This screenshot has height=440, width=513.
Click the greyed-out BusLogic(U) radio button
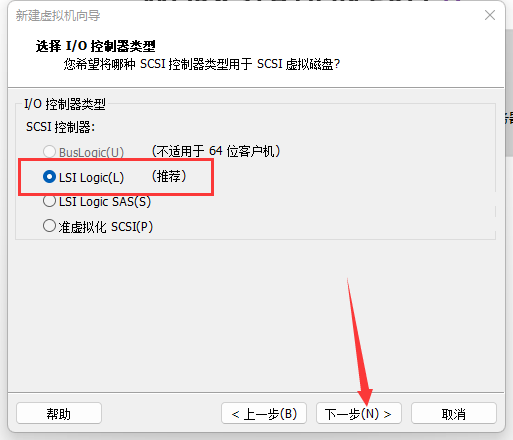click(49, 152)
